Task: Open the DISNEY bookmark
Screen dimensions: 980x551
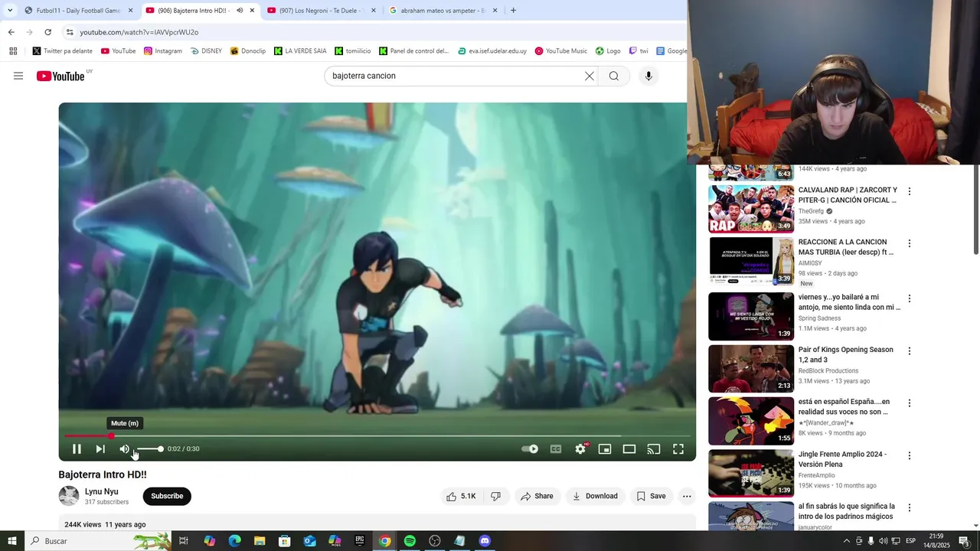Action: point(206,51)
